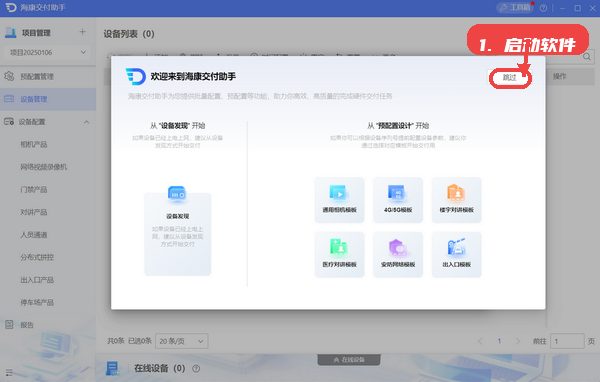Choose the 安防网络模板 template card

[x=398, y=255]
